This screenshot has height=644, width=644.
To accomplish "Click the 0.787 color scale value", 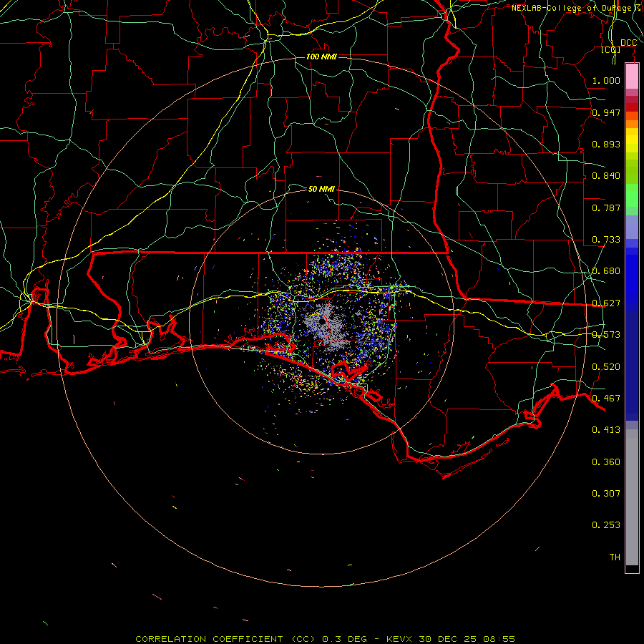I will tap(606, 208).
